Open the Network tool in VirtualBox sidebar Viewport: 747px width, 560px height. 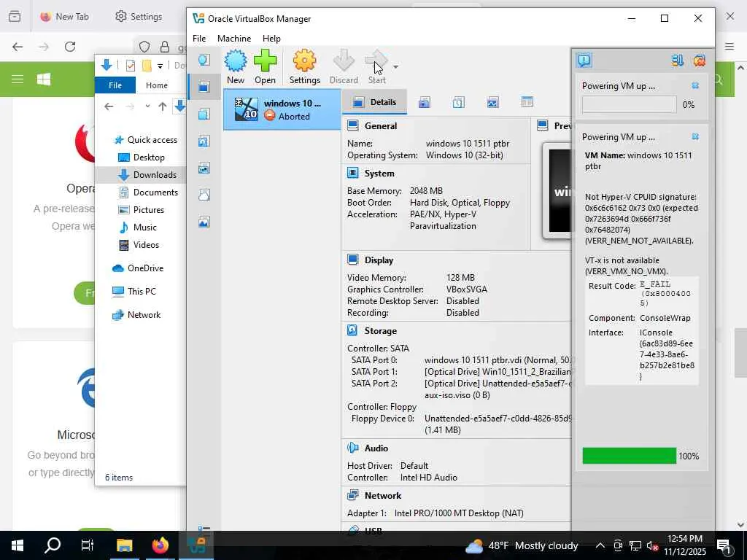coord(204,168)
